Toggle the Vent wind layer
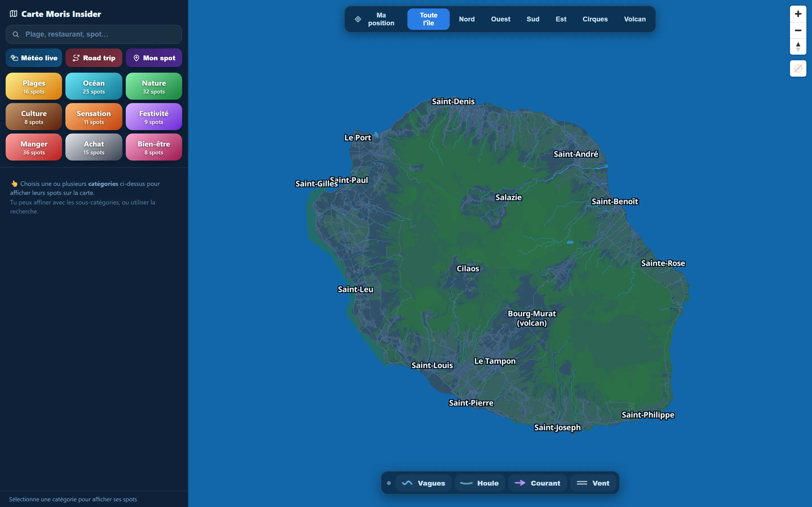This screenshot has width=812, height=507. coord(593,483)
